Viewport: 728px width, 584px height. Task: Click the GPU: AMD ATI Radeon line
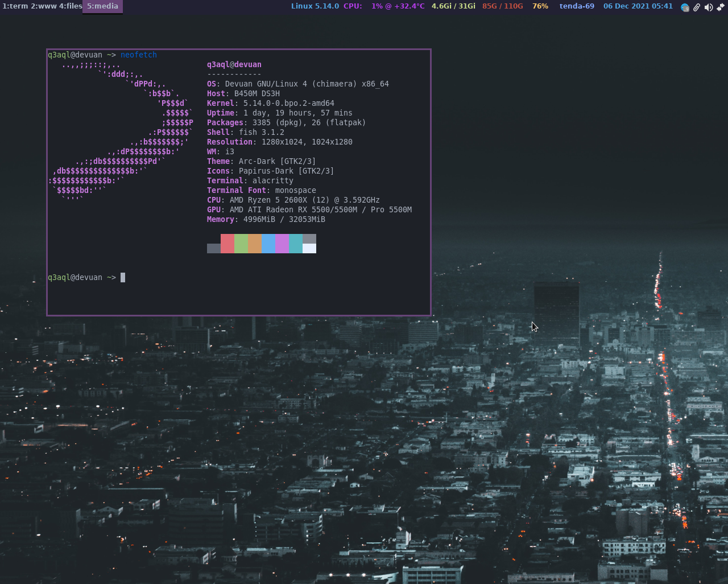coord(309,209)
